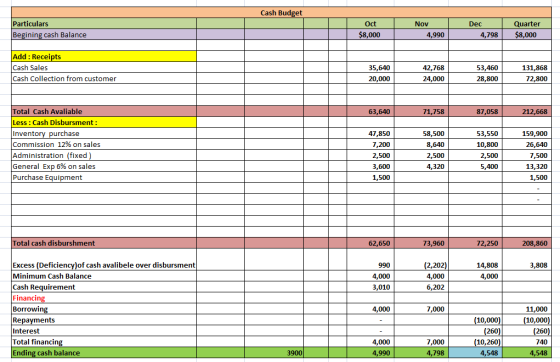The width and height of the screenshot is (560, 362).
Task: Click Total cash disburshment label
Action: click(x=54, y=243)
